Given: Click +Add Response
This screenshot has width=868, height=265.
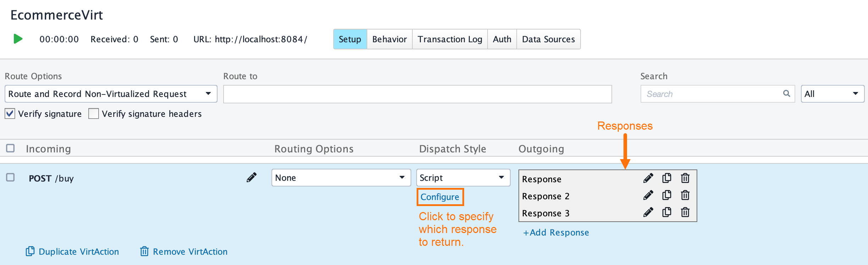Looking at the screenshot, I should (556, 232).
